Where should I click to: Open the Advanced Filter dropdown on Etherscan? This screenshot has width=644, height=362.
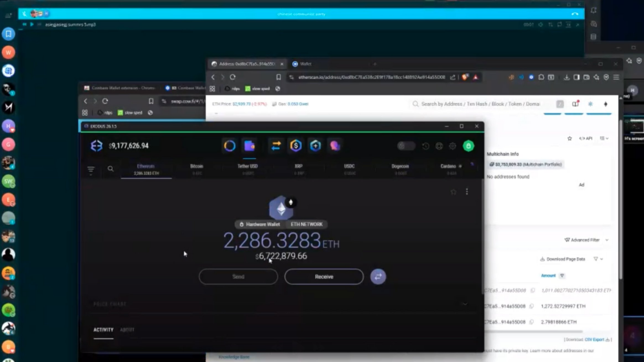tap(586, 240)
